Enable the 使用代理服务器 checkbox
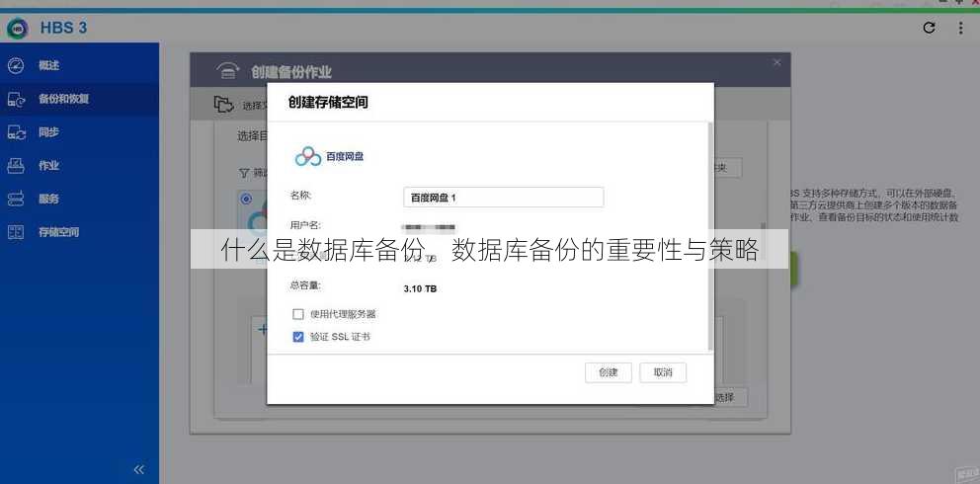 298,314
